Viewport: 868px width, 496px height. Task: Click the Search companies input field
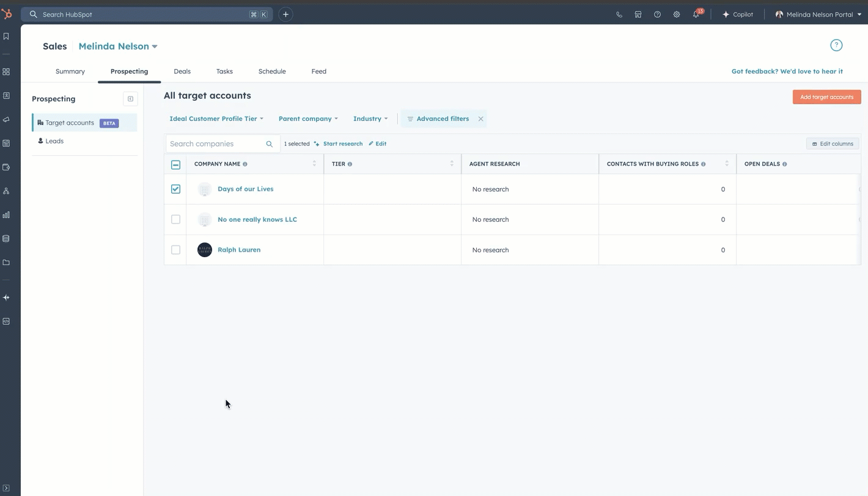point(216,144)
